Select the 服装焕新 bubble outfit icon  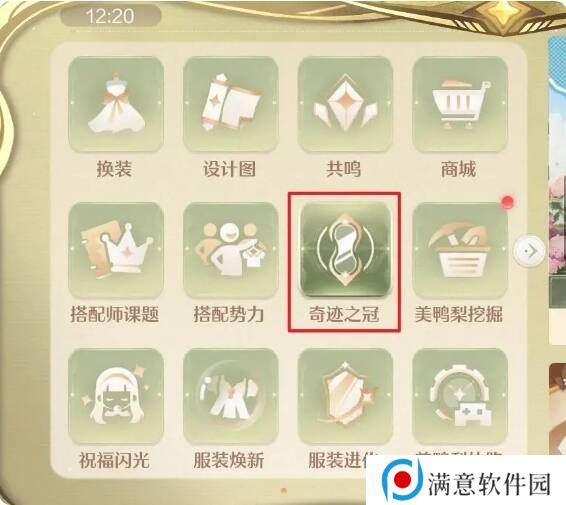tap(230, 396)
